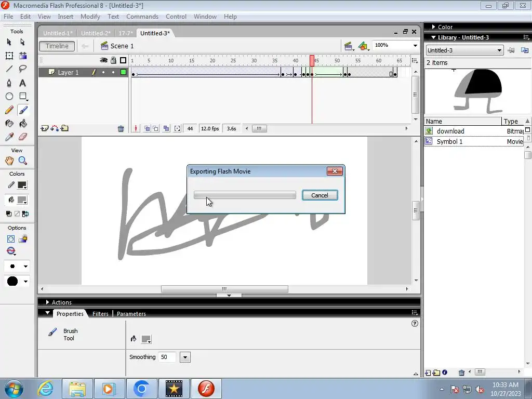This screenshot has height=399, width=532.
Task: Open Adobe Flash from Windows taskbar
Action: coord(206,389)
